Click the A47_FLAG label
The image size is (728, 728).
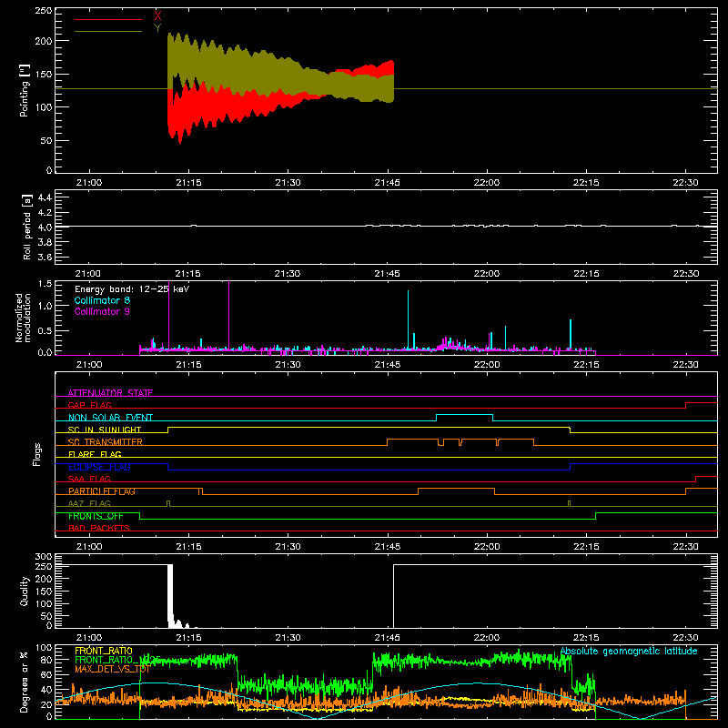[89, 503]
